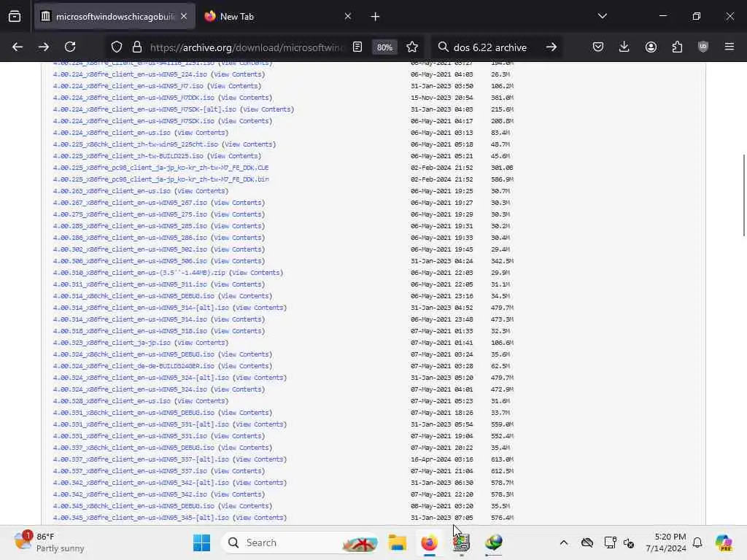Close the microsoftwindowschicagobuilds tab

coord(184,17)
